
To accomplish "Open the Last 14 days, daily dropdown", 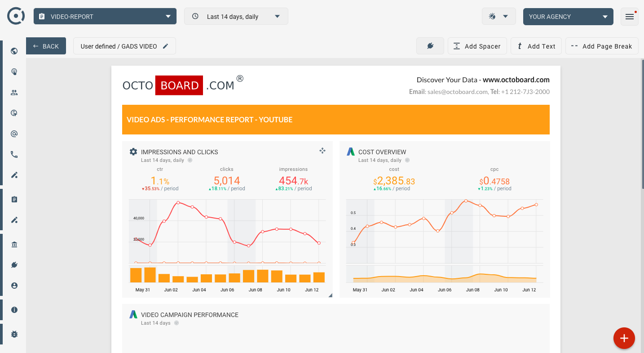I will coord(236,17).
